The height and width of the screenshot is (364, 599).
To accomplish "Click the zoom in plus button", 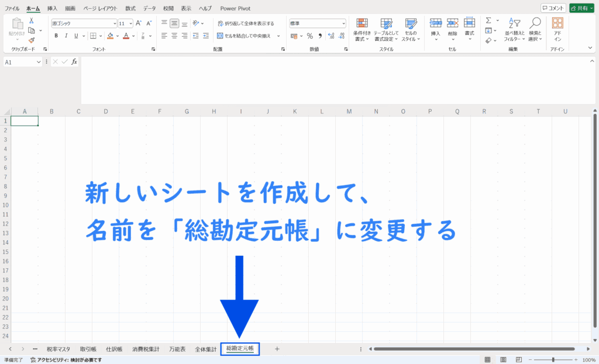I will (576, 359).
